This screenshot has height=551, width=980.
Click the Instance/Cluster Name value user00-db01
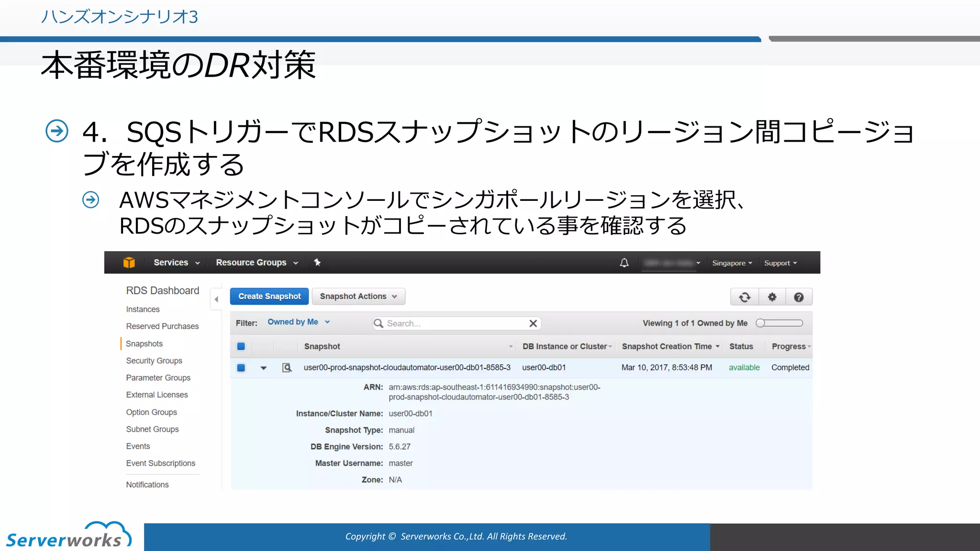pyautogui.click(x=411, y=414)
